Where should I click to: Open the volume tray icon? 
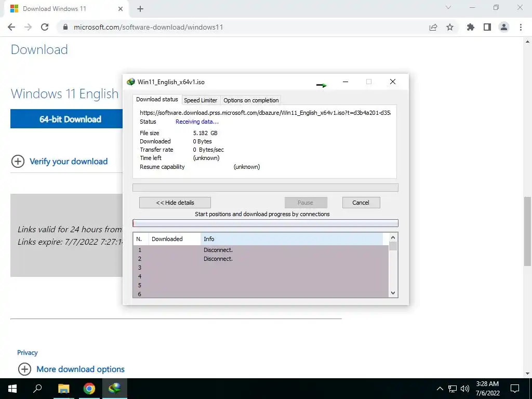click(x=465, y=389)
